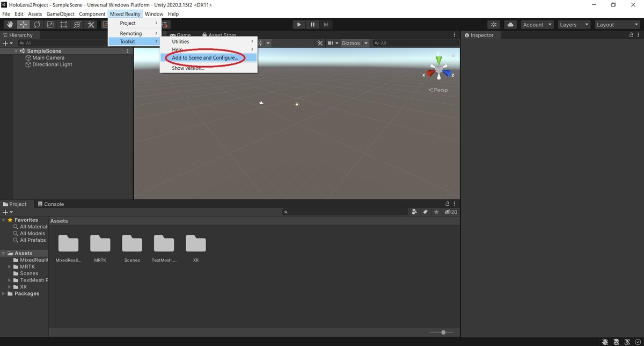
Task: Select the Transform tool
Action: point(77,25)
